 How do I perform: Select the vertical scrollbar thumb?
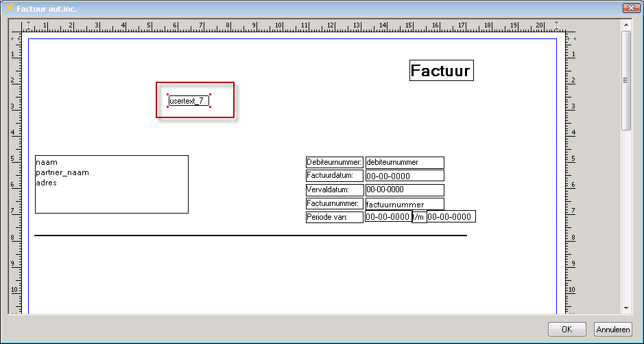click(625, 80)
